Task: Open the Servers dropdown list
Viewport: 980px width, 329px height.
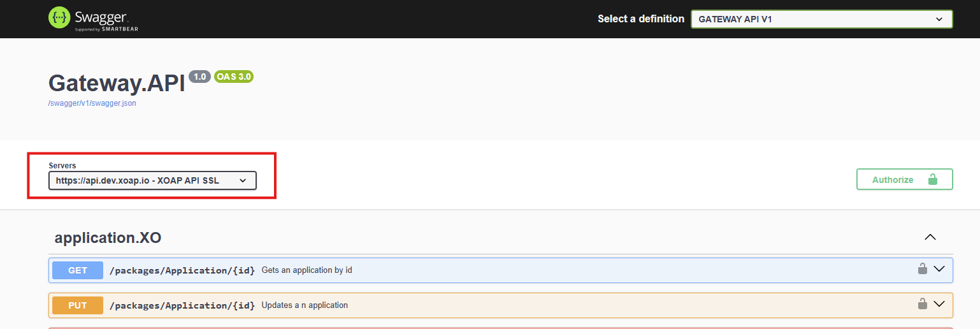Action: [152, 180]
